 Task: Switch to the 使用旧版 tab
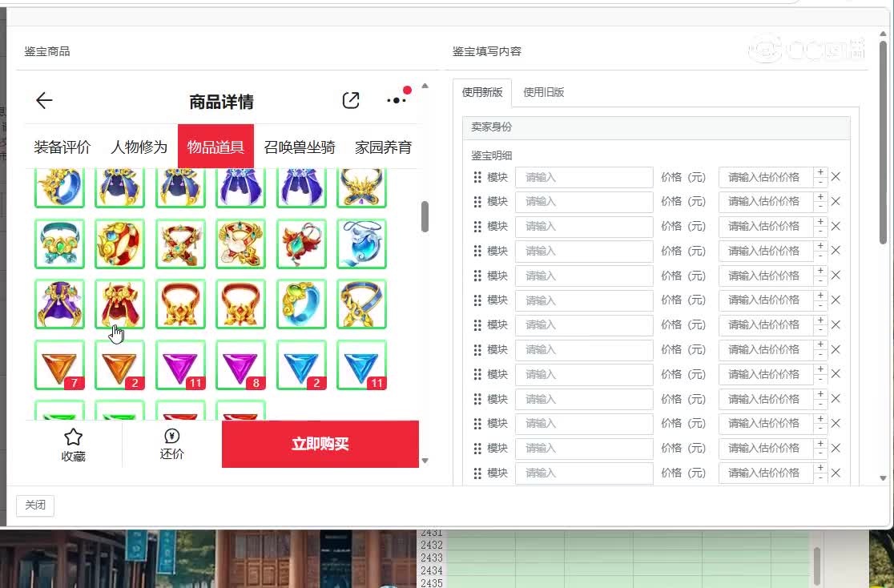(543, 92)
